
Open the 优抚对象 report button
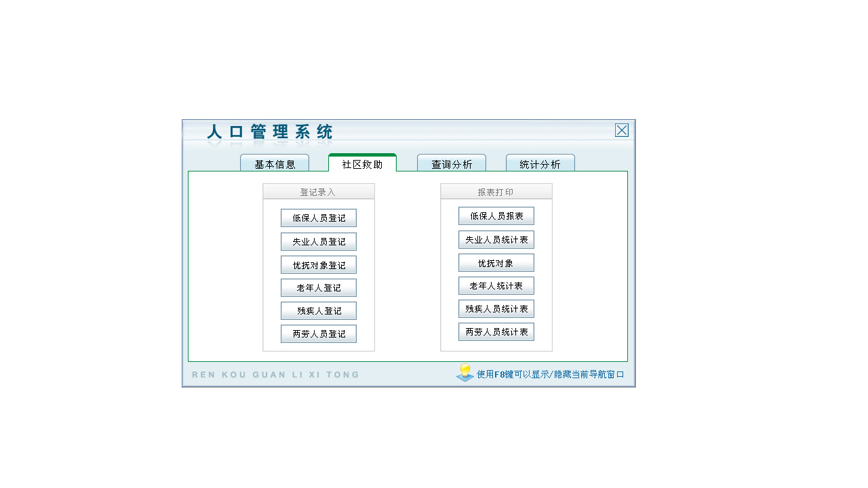496,262
